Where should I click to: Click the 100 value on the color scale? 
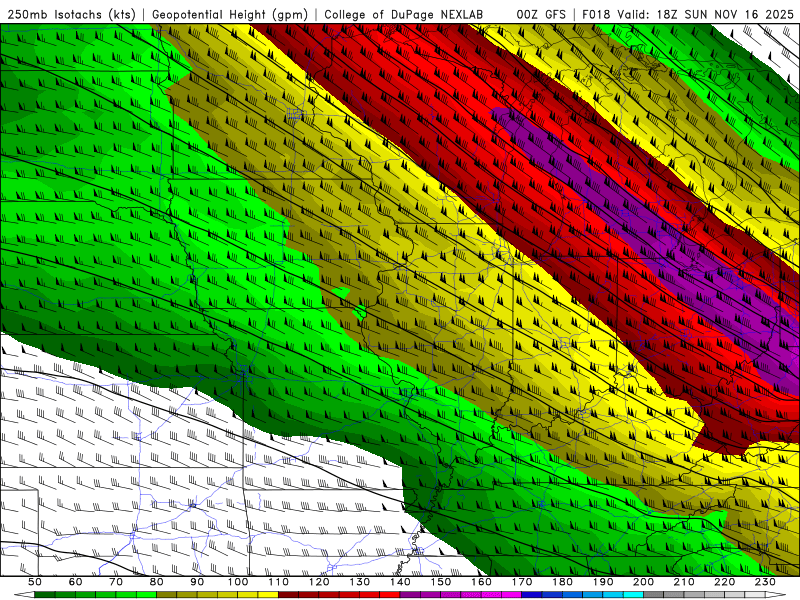(x=238, y=582)
